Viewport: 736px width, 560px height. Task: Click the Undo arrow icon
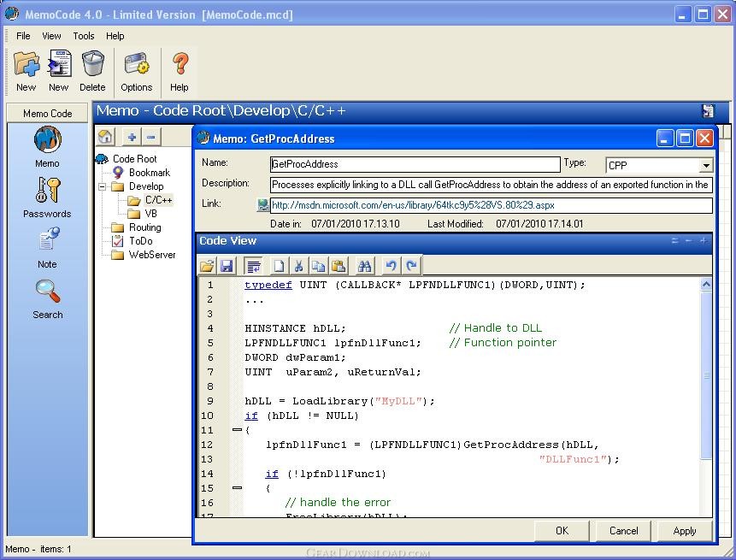point(391,266)
